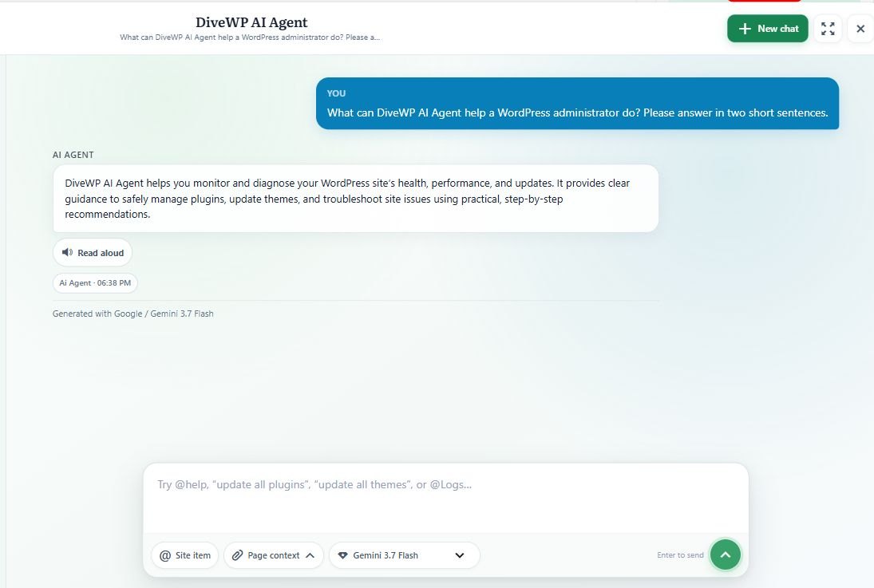874x588 pixels.
Task: Insert a Site item mention
Action: (x=184, y=555)
